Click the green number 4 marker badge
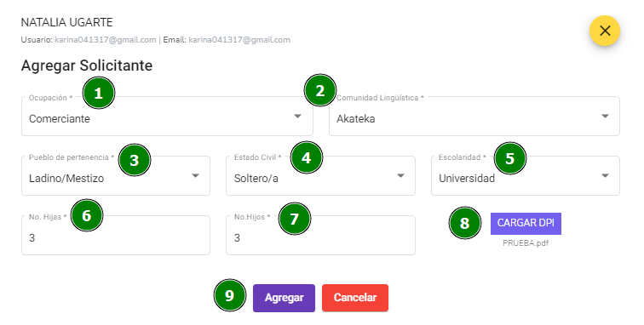 [307, 157]
